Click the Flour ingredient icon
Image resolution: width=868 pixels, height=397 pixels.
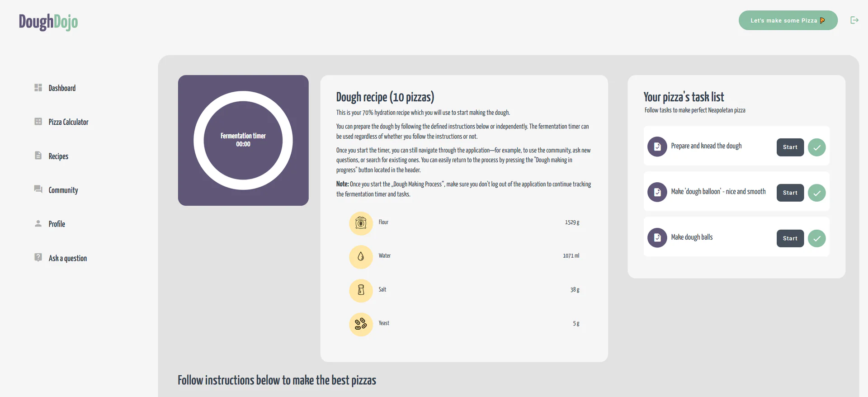coord(360,223)
